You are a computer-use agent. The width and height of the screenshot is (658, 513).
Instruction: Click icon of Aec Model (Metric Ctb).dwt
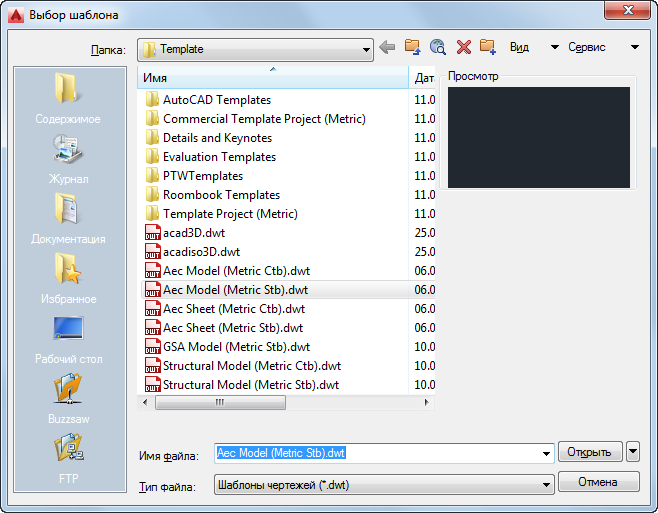click(x=152, y=271)
